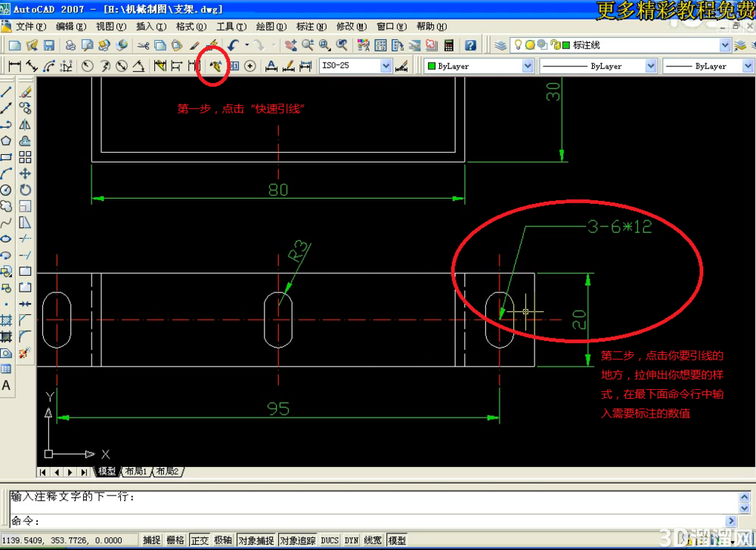This screenshot has height=550, width=756.
Task: Select the Multiline Text A tool
Action: 6,385
